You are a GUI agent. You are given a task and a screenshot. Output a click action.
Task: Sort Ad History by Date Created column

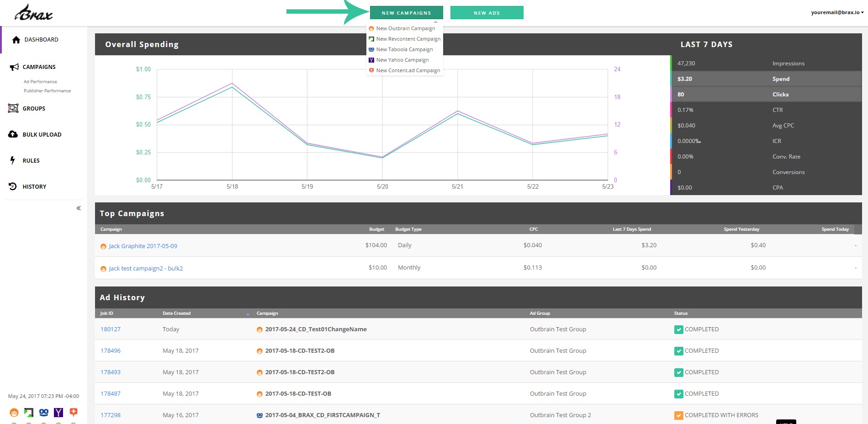[x=176, y=313]
